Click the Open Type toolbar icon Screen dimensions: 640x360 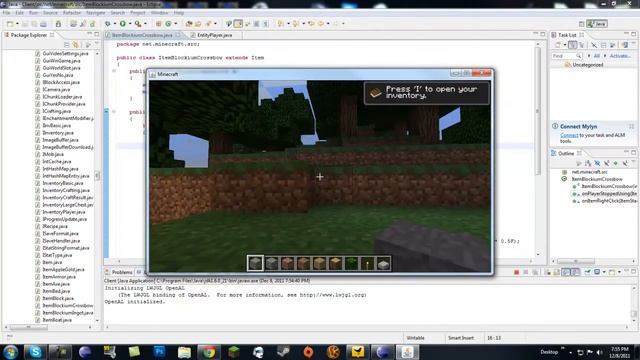189,24
